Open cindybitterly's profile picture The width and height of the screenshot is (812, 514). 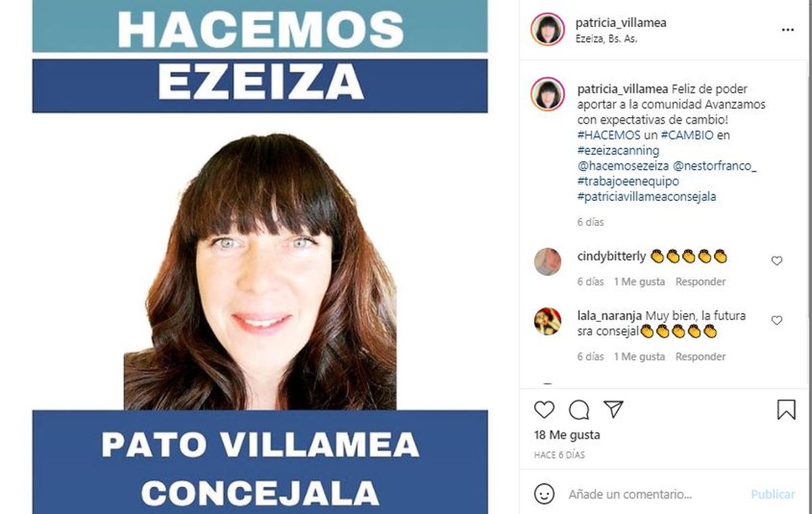coord(547,262)
